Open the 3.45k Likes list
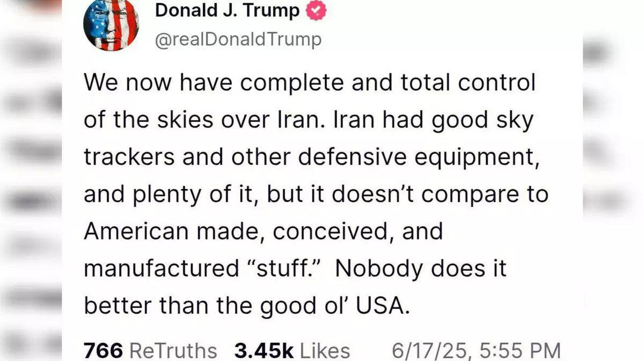 pos(292,351)
